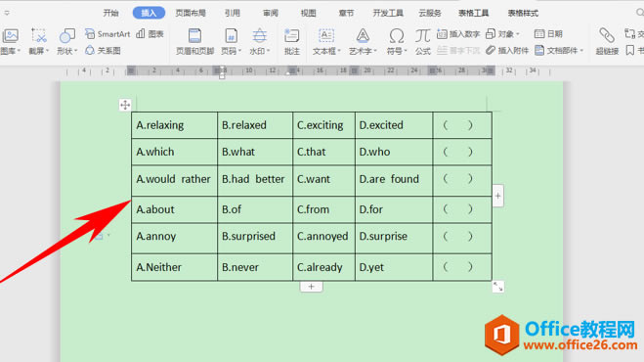Open the 云服务 tab
This screenshot has height=362, width=644.
[430, 13]
